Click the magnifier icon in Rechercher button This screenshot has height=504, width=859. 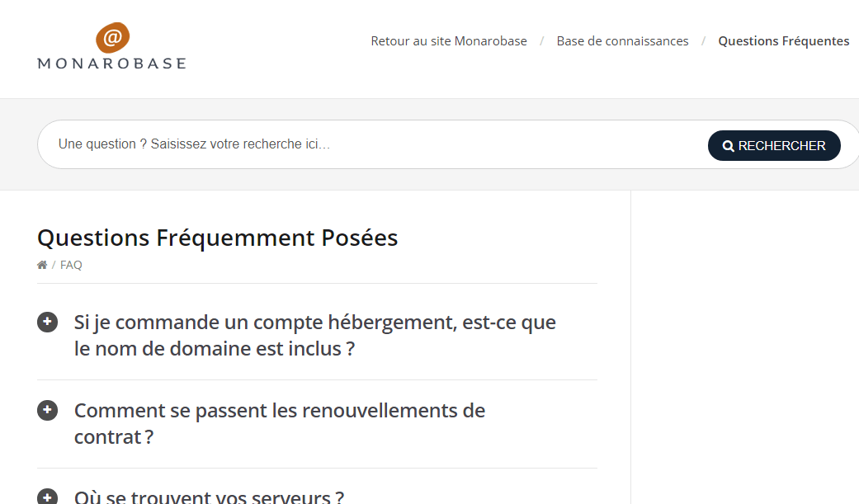[728, 146]
